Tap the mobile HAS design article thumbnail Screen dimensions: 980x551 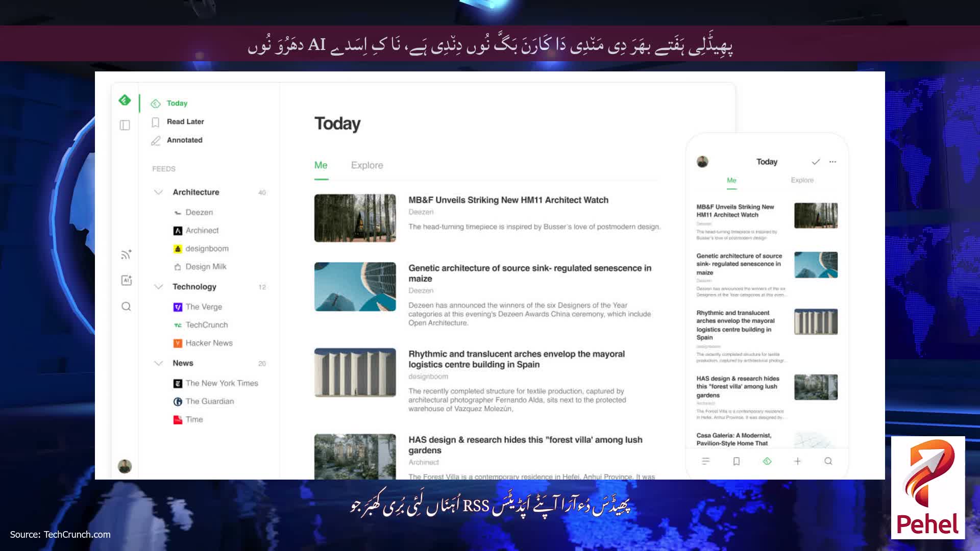click(816, 387)
